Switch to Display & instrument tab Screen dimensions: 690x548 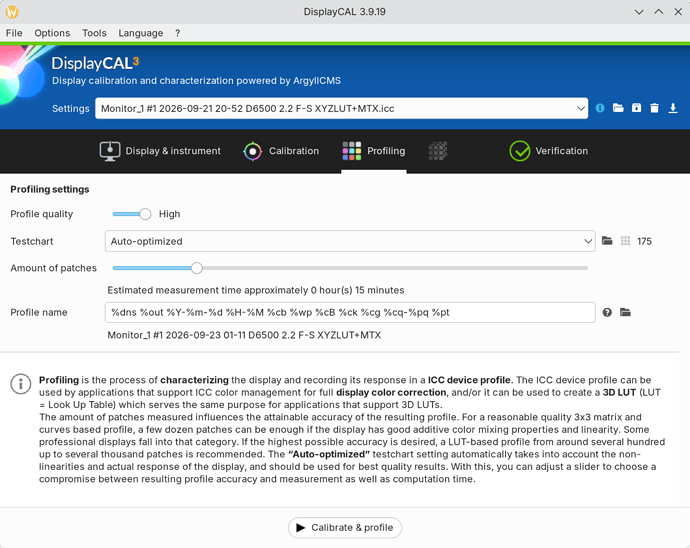pos(160,151)
